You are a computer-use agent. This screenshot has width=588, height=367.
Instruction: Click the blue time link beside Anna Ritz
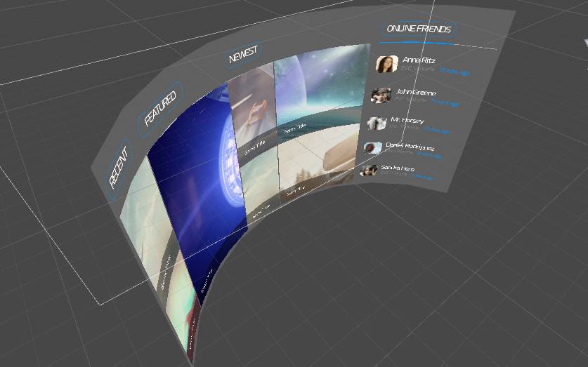click(454, 72)
